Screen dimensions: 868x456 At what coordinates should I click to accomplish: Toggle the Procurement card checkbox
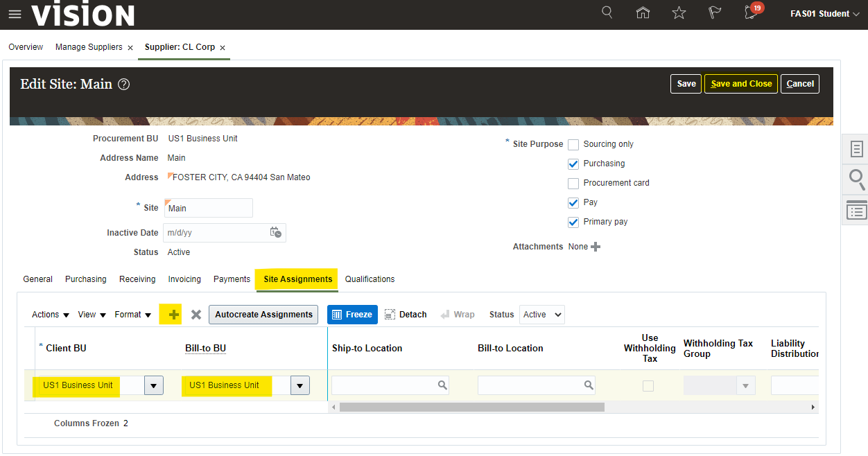point(573,184)
